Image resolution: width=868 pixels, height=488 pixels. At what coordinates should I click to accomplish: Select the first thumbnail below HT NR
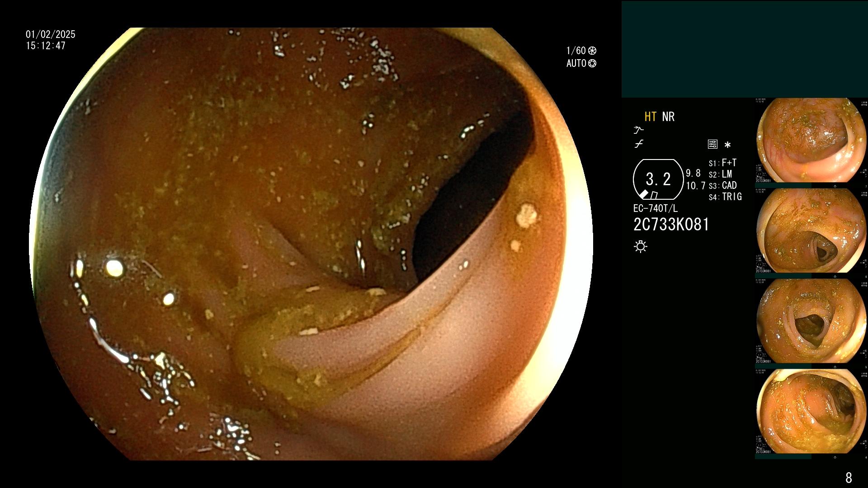coord(811,140)
